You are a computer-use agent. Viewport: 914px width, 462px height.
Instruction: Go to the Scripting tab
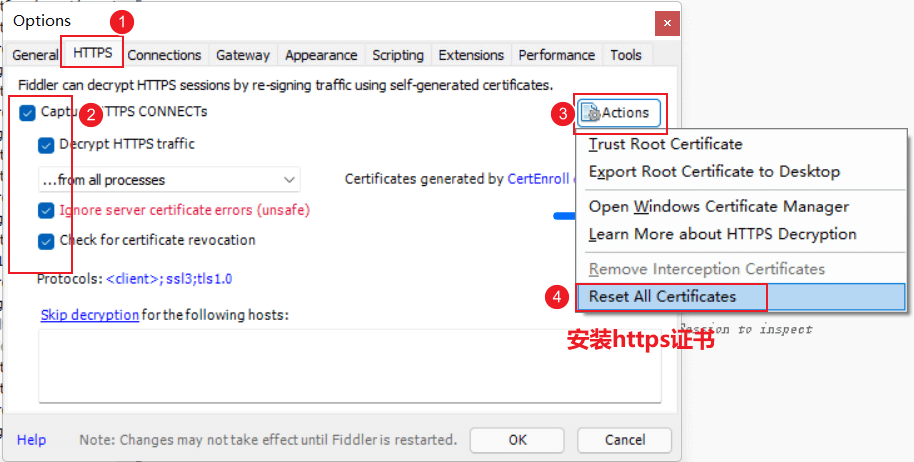click(398, 55)
